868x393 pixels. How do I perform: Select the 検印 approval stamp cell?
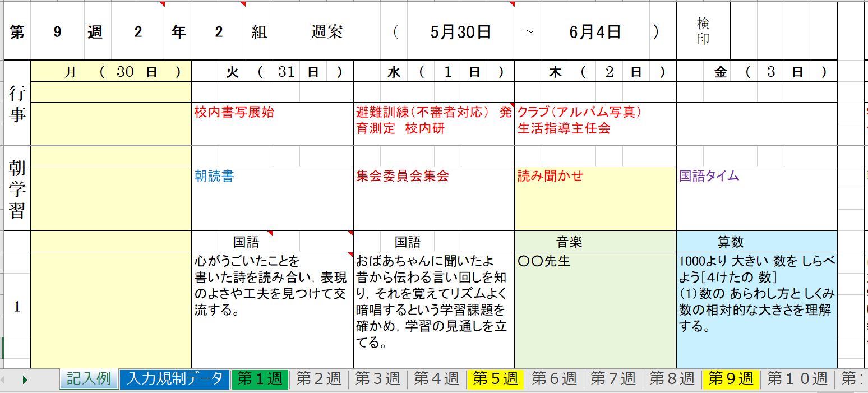pos(703,31)
